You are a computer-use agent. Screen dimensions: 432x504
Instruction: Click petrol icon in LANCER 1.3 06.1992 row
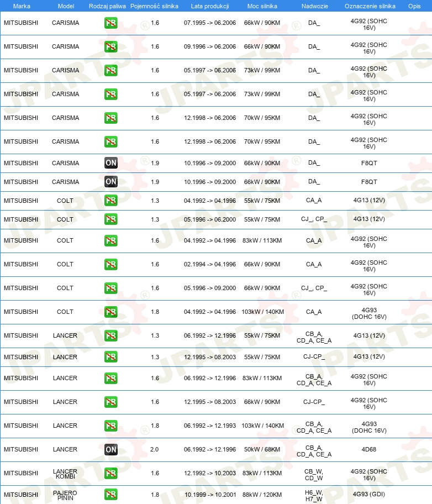111,335
